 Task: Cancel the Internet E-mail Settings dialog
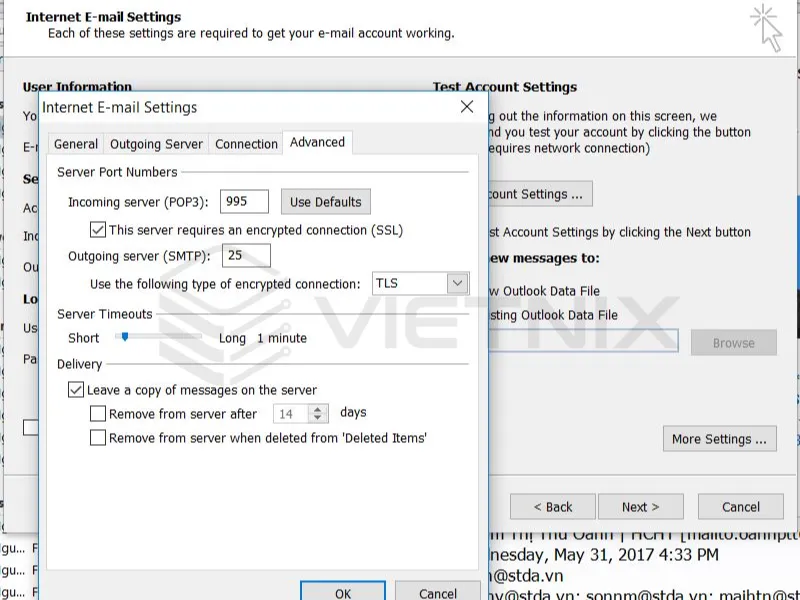tap(436, 592)
